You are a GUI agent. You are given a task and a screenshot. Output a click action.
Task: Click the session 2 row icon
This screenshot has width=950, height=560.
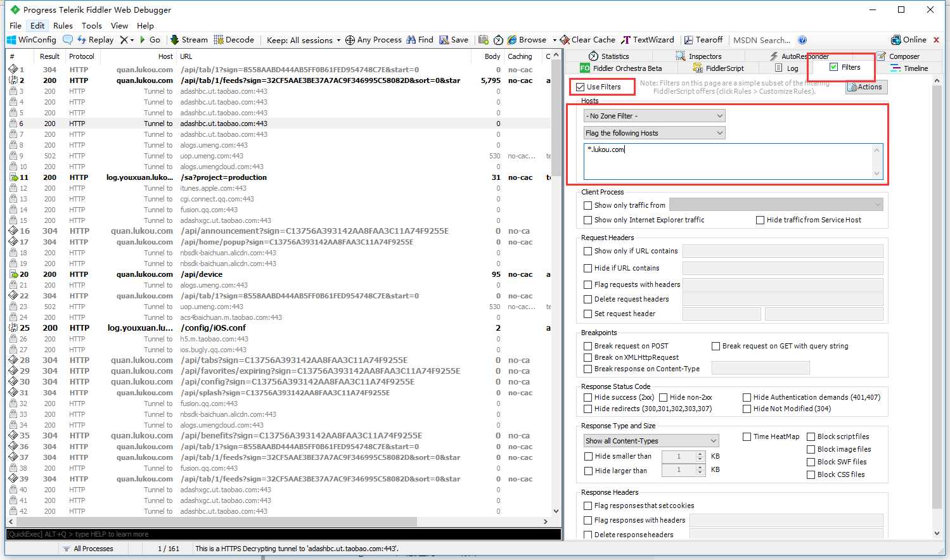(x=13, y=80)
